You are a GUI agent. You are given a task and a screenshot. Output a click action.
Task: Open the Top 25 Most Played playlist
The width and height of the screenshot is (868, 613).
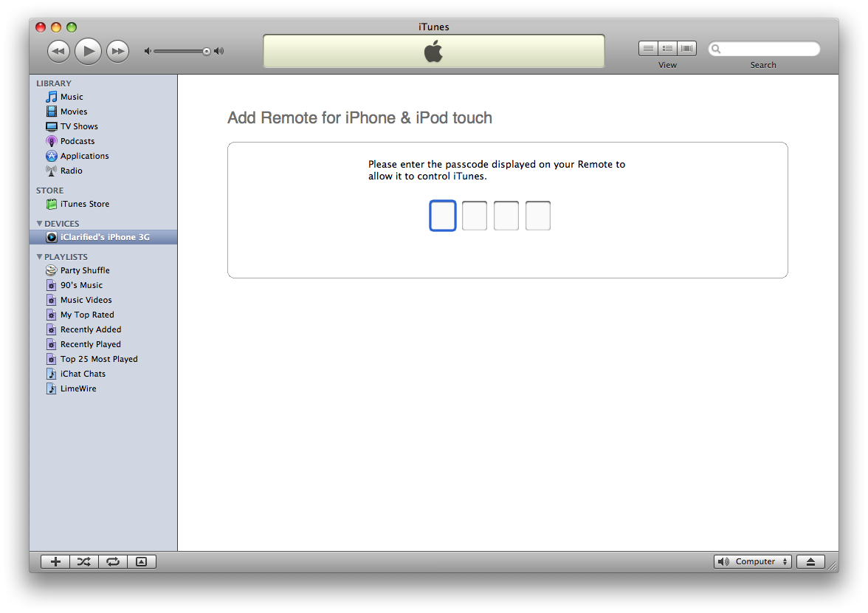point(103,359)
